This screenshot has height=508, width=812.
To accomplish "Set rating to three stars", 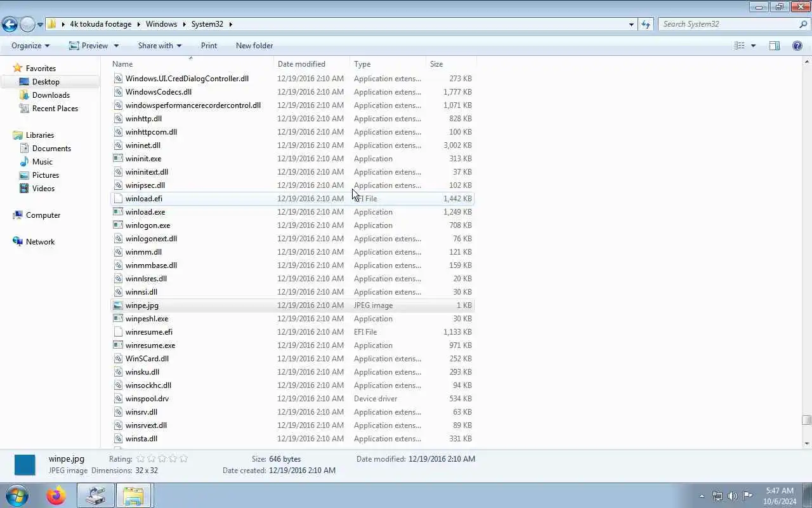I will 162,458.
